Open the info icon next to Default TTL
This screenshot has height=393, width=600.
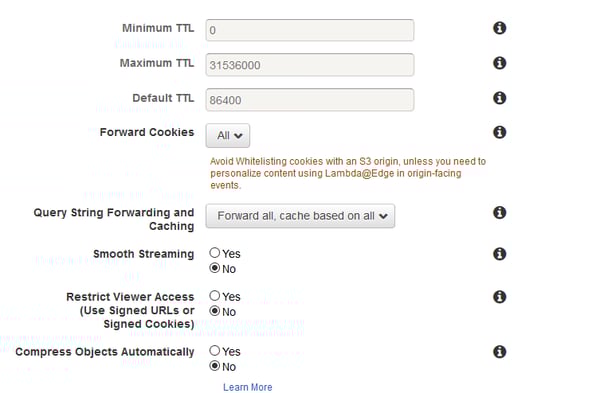click(499, 98)
